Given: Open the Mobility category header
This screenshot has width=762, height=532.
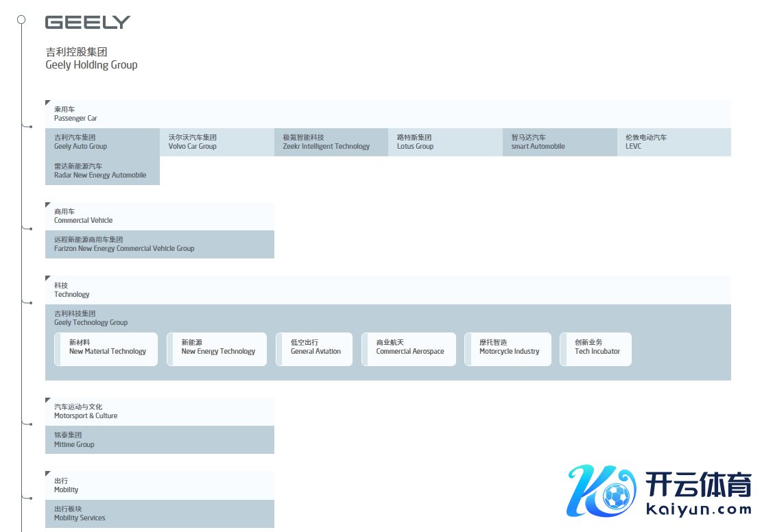Looking at the screenshot, I should [x=160, y=485].
